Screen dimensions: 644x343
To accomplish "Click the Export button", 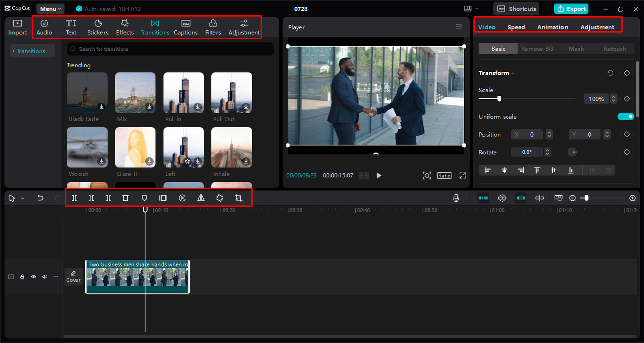I will 571,9.
